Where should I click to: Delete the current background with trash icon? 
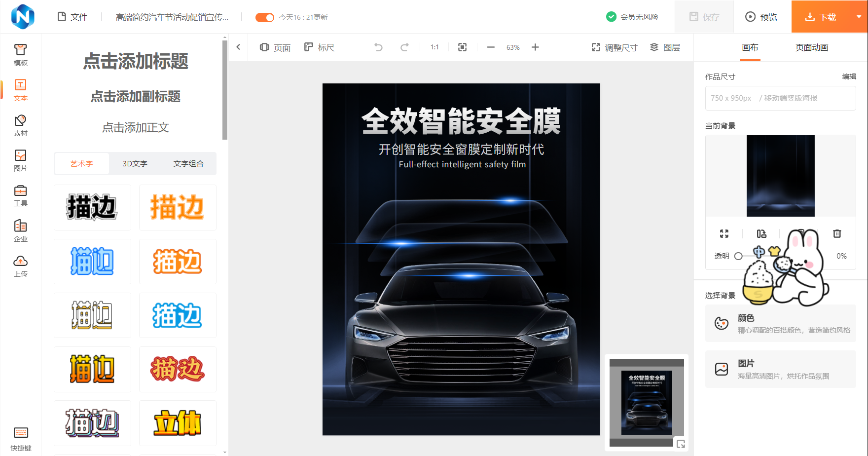(837, 233)
